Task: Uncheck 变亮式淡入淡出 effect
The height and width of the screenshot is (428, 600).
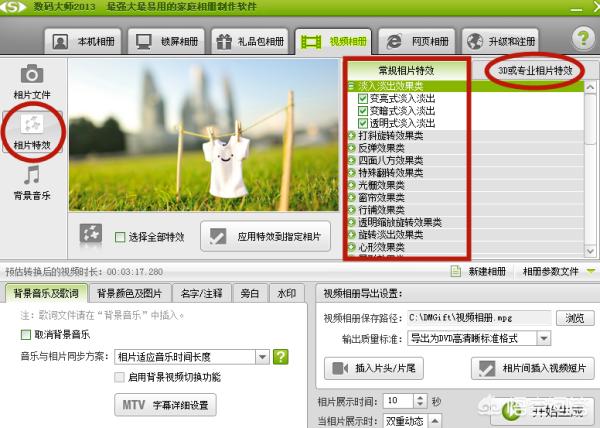Action: [363, 99]
